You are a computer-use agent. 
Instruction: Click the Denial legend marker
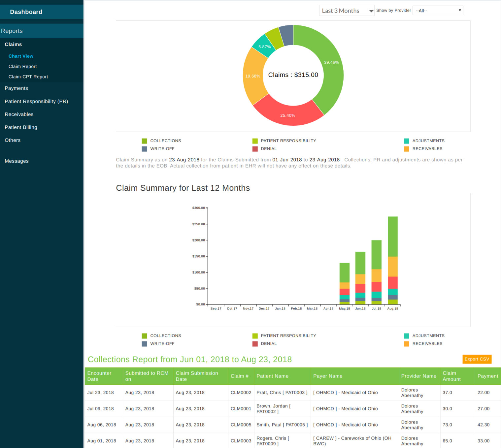pos(255,149)
